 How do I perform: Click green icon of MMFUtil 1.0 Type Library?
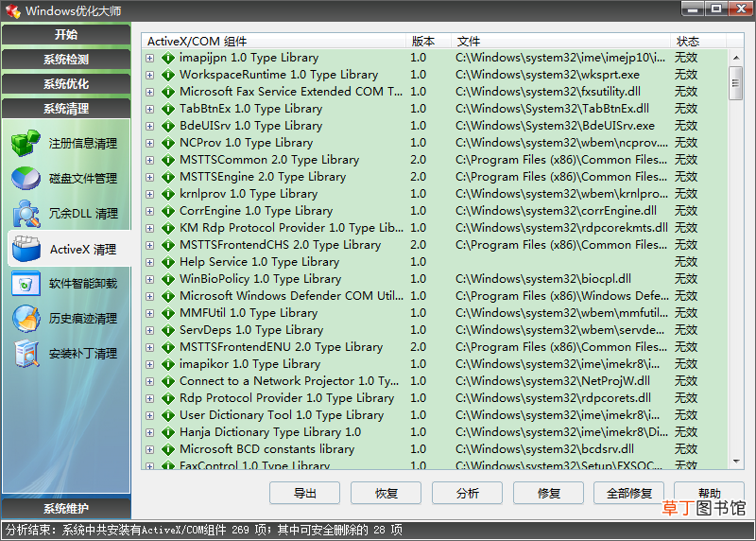coord(168,313)
